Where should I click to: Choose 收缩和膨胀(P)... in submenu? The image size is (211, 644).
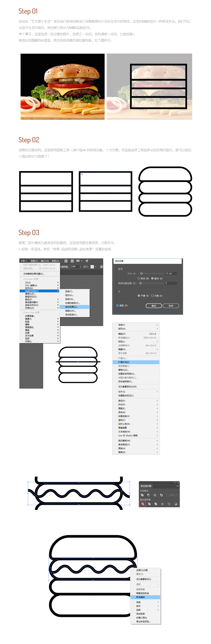(74, 303)
